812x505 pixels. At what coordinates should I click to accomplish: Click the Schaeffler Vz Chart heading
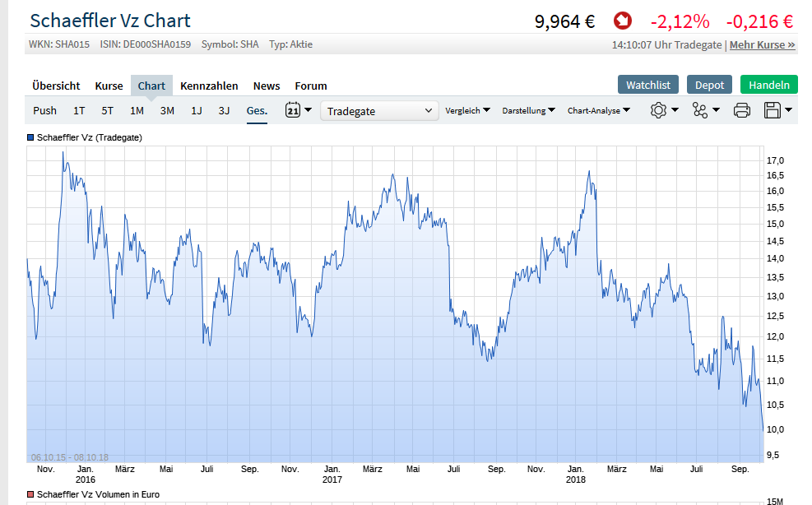click(x=110, y=21)
